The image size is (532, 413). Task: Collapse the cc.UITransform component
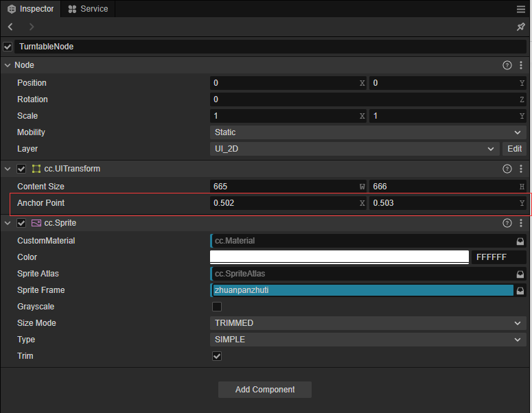(x=8, y=169)
